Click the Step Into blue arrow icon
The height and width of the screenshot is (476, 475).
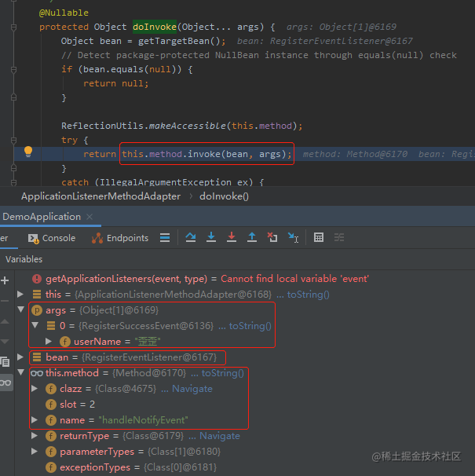pos(211,237)
